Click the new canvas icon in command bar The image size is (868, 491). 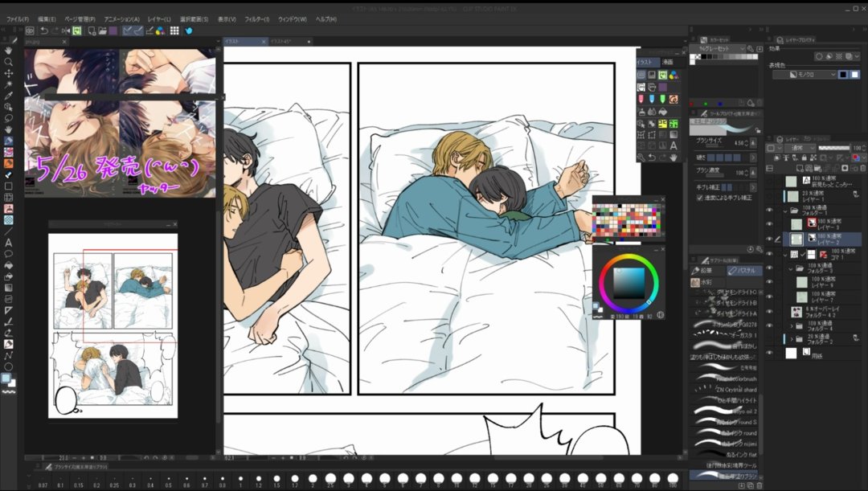[92, 31]
